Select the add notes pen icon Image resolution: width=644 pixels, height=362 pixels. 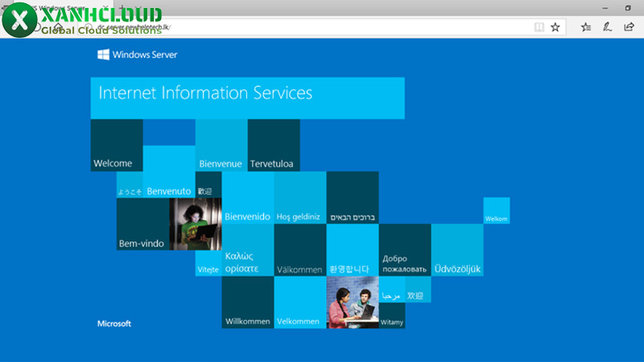point(607,27)
